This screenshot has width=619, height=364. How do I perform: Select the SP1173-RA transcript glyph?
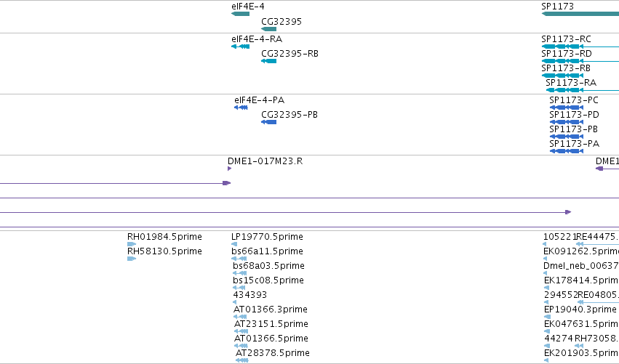click(x=583, y=90)
